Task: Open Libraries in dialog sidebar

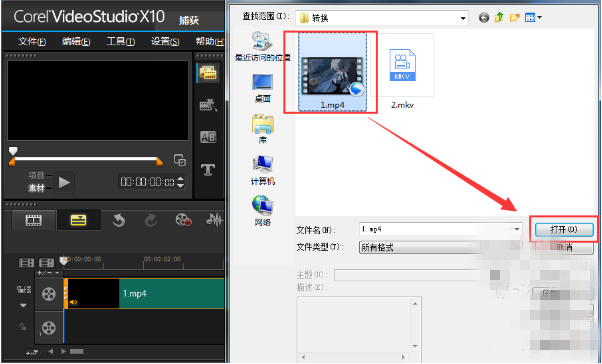Action: point(263,129)
